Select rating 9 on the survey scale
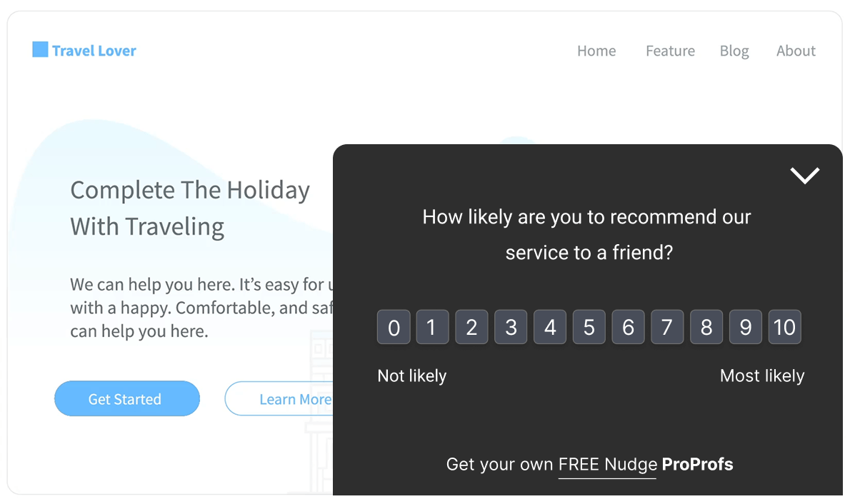Screen dimensions: 850x504 (x=745, y=327)
